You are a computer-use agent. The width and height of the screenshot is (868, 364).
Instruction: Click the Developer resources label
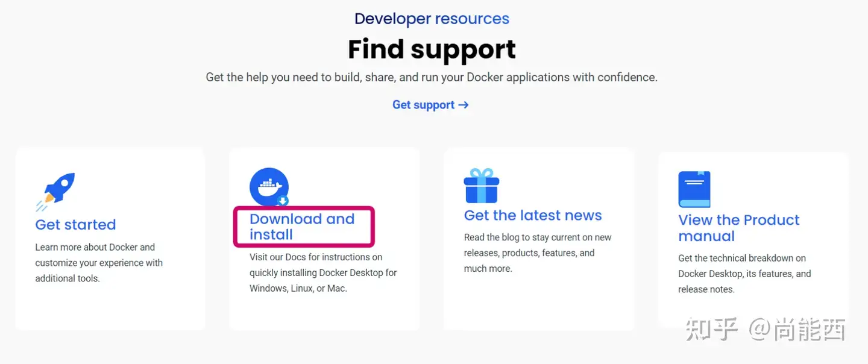coord(432,19)
